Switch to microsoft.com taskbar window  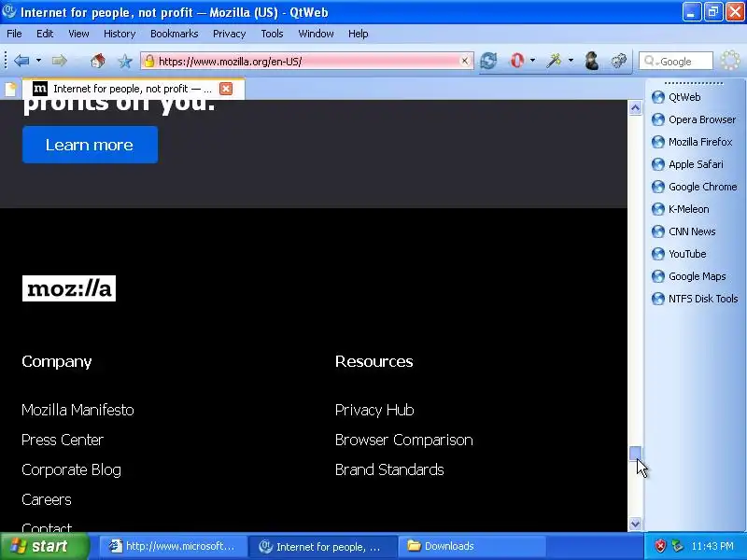pos(173,546)
